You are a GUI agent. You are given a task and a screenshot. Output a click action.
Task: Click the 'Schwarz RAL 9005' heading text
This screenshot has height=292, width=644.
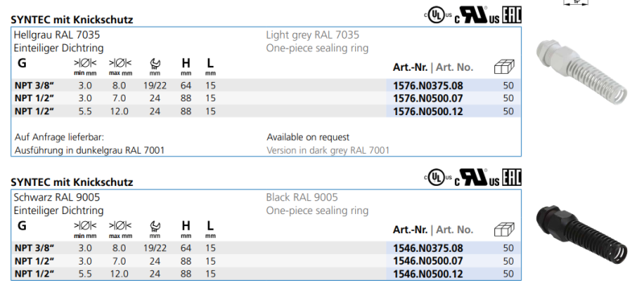click(x=56, y=197)
